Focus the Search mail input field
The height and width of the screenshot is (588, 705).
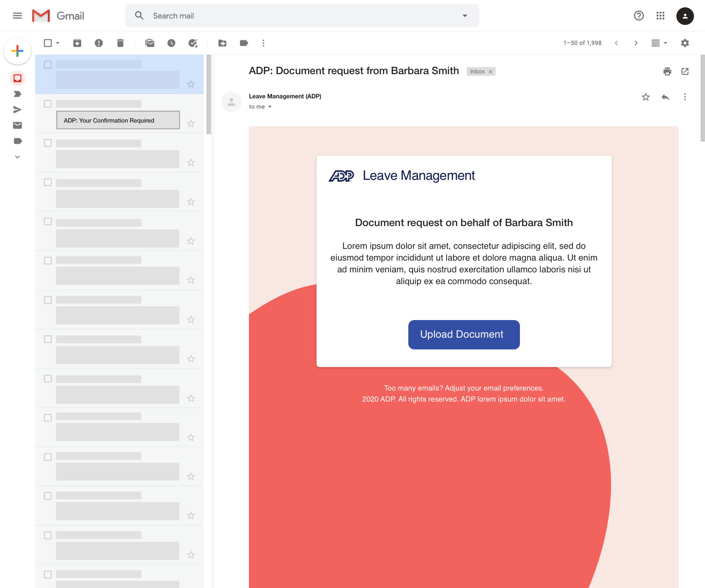[302, 16]
